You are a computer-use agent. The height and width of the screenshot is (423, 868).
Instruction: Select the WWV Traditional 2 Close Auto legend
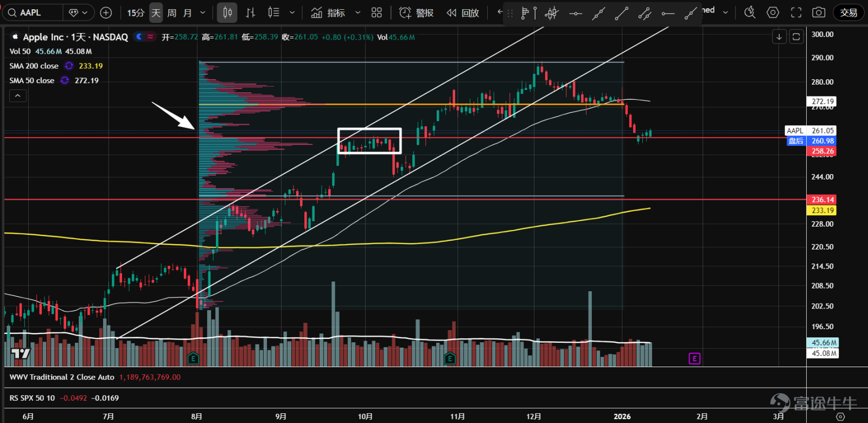(62, 377)
